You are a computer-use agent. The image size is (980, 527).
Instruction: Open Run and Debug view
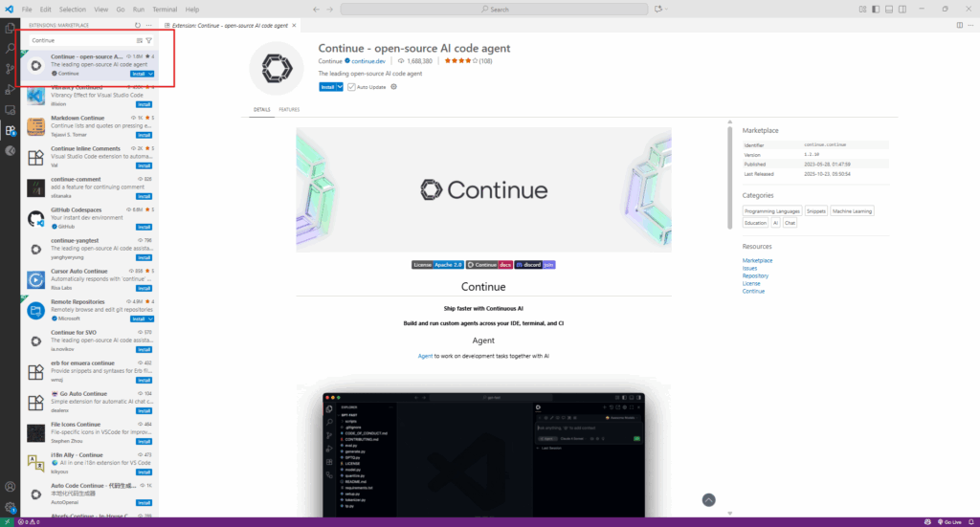tap(10, 89)
